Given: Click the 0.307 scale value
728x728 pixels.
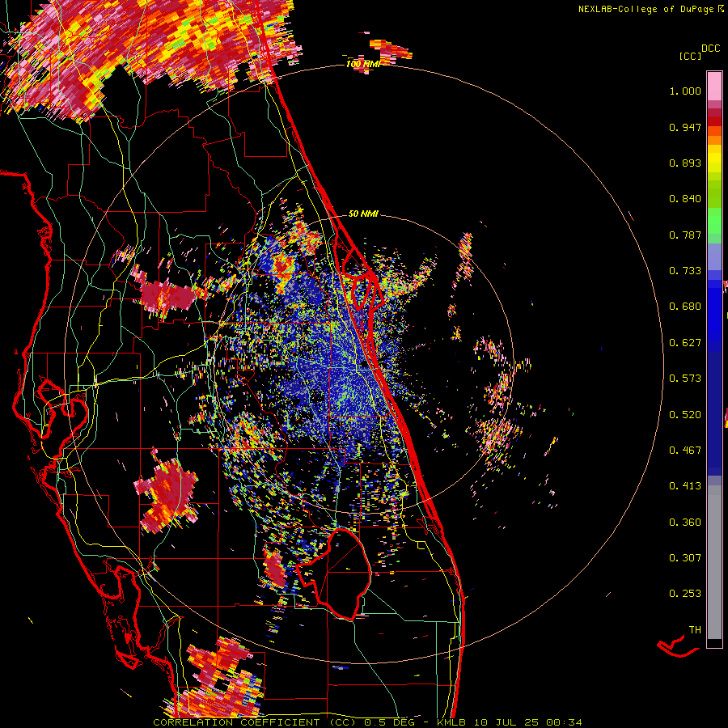Looking at the screenshot, I should tap(685, 558).
